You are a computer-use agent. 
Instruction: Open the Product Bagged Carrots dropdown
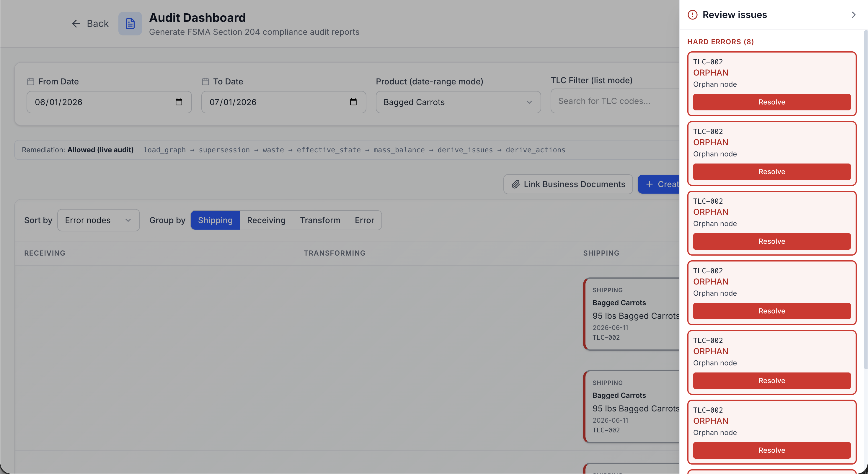pos(458,102)
